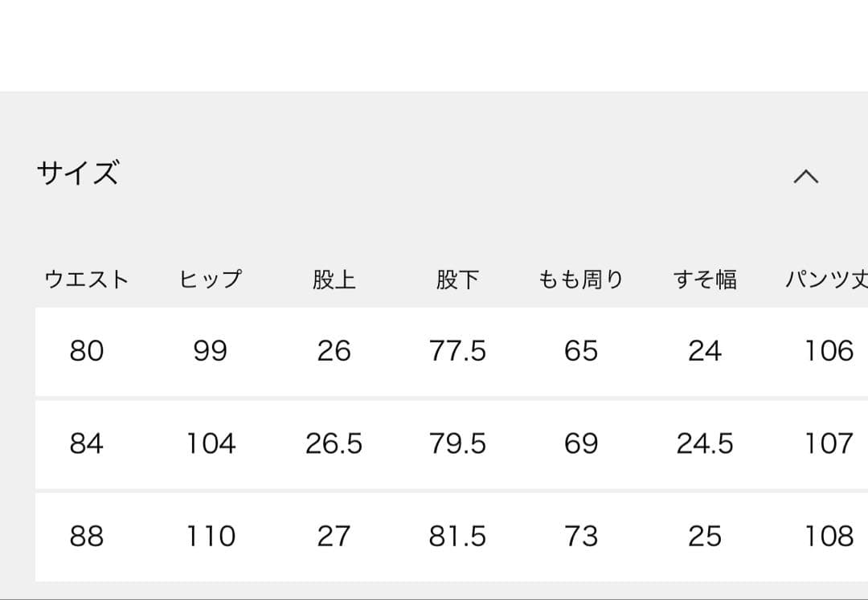Select the thigh value 69
The height and width of the screenshot is (600, 868).
click(582, 443)
